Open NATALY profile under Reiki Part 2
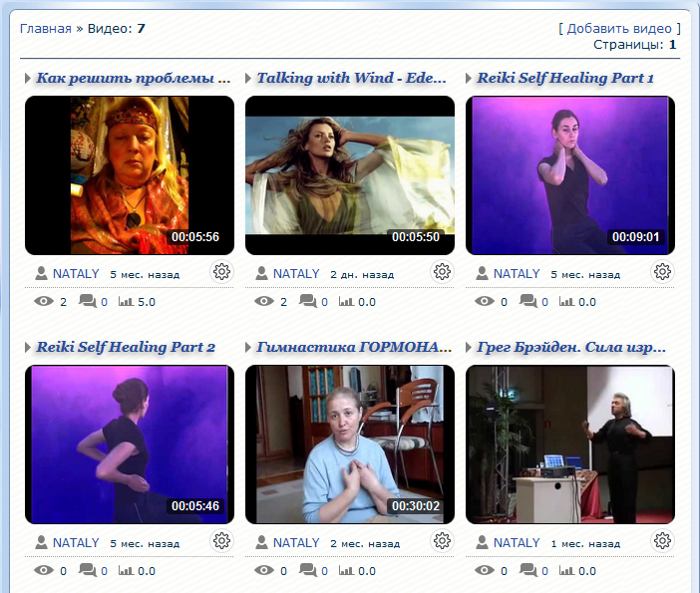Viewport: 700px width, 593px height. pyautogui.click(x=76, y=542)
